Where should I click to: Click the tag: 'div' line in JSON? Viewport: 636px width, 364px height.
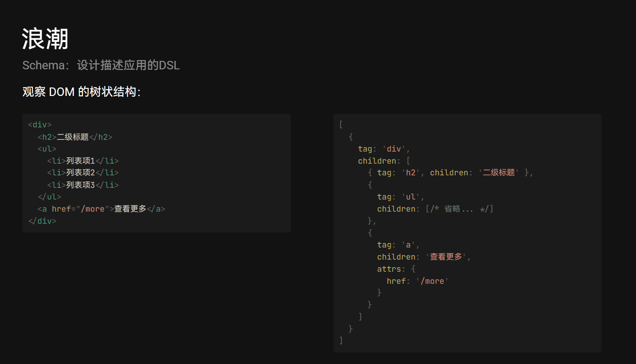click(383, 149)
